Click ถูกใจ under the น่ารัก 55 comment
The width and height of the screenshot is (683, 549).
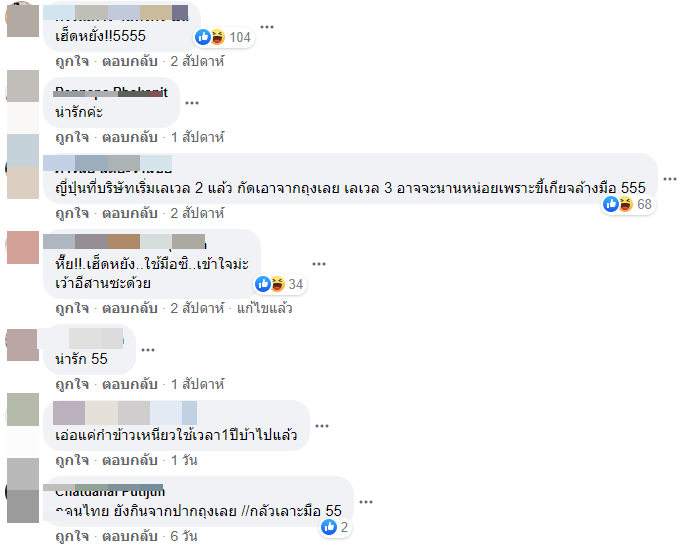pyautogui.click(x=72, y=384)
